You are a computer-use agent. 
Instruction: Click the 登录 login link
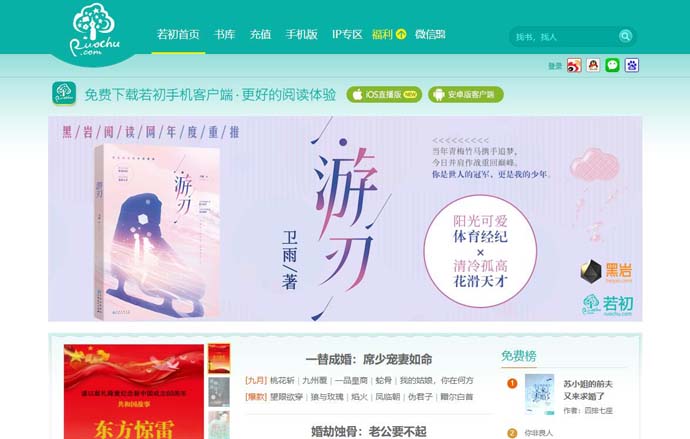pos(555,66)
